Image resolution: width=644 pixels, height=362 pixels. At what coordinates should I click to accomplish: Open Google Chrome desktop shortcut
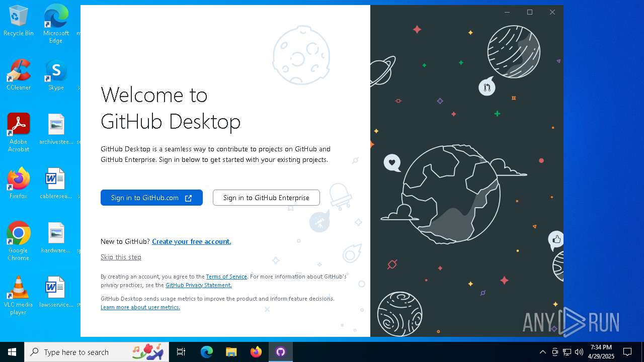coord(19,241)
